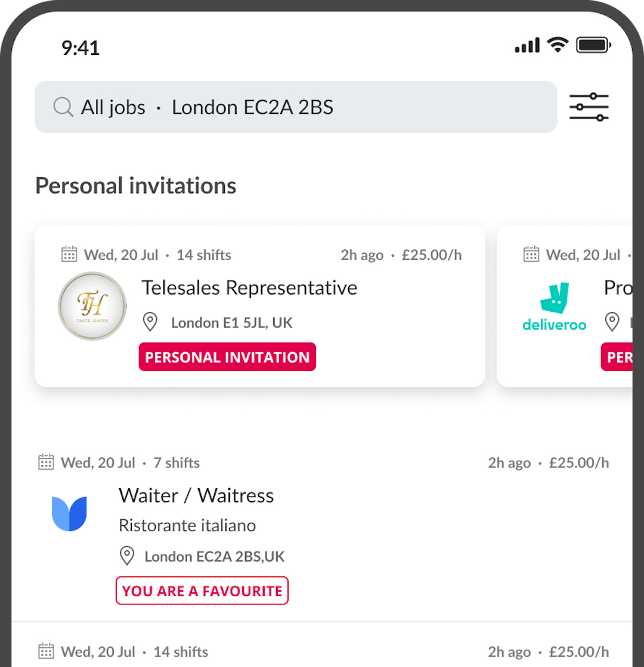Tap the battery icon in status bar
The width and height of the screenshot is (644, 667).
pos(592,45)
